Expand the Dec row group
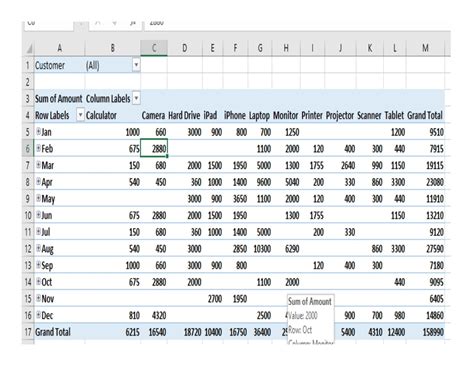Image resolution: width=474 pixels, height=366 pixels. (38, 314)
